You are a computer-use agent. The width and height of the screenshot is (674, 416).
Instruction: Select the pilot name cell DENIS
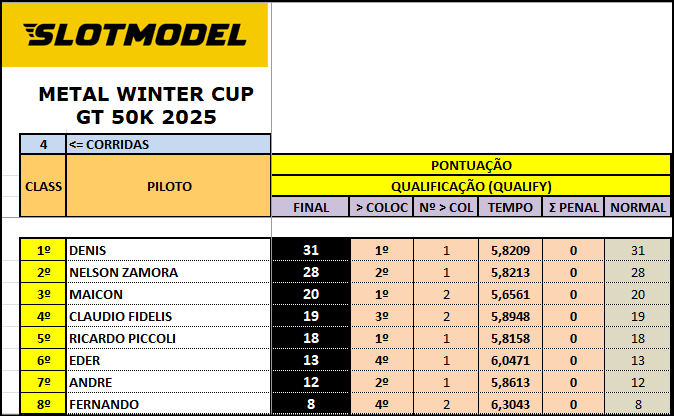click(168, 250)
